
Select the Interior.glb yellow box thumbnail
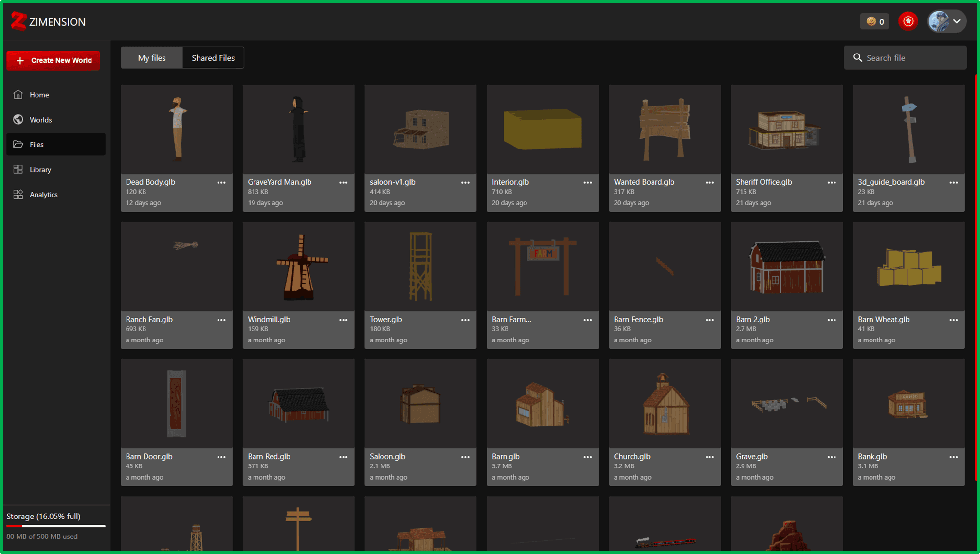click(x=543, y=129)
